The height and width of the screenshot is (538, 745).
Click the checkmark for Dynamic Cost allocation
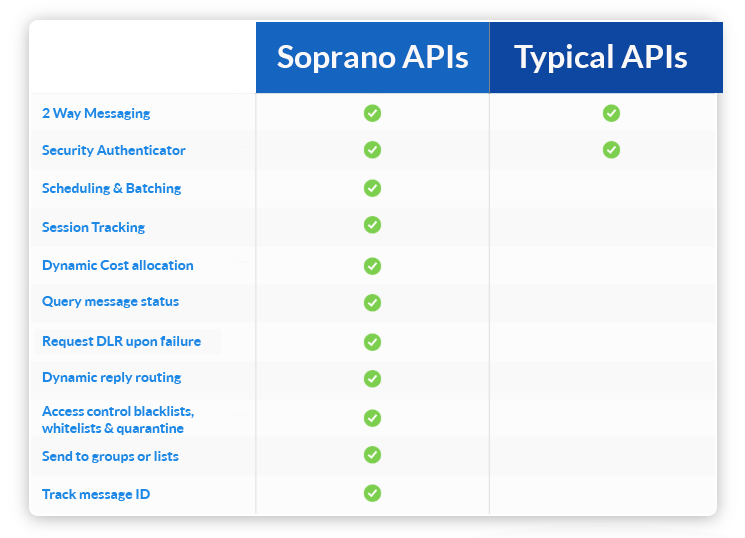pyautogui.click(x=372, y=266)
